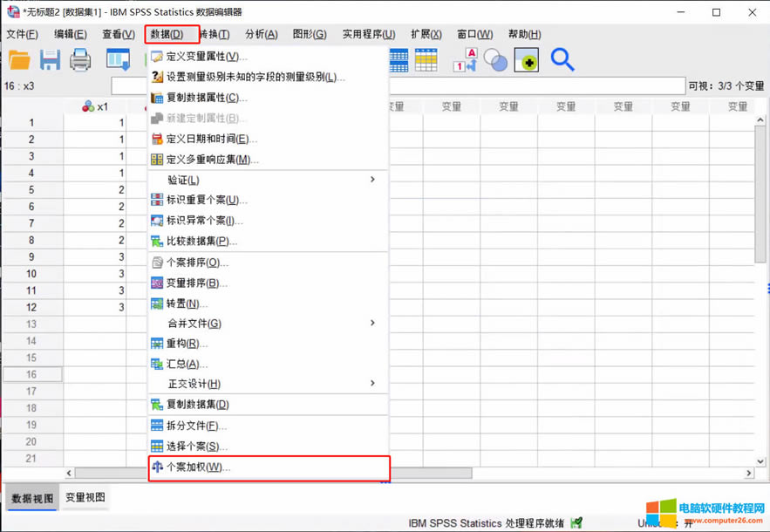
Task: Open the 分析(A) menu
Action: [261, 34]
